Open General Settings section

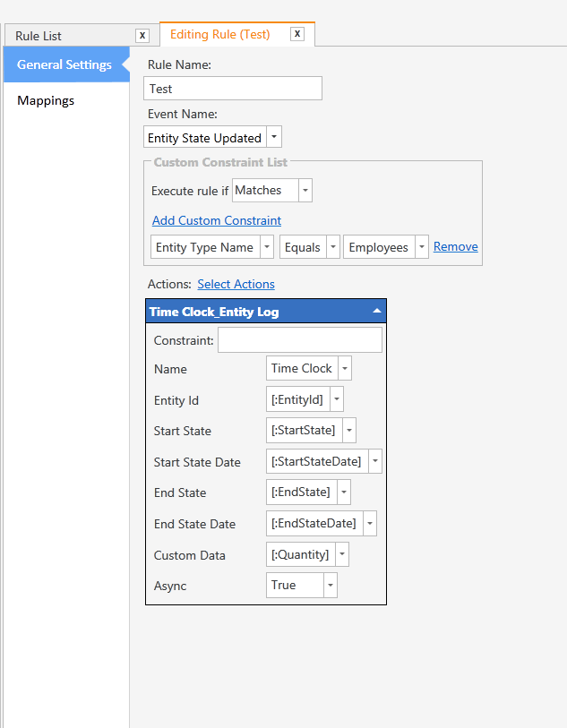64,64
